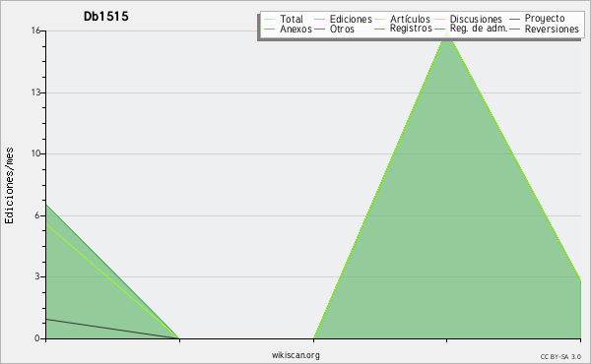591x364 pixels.
Task: Click the Otros legend label
Action: [x=342, y=29]
